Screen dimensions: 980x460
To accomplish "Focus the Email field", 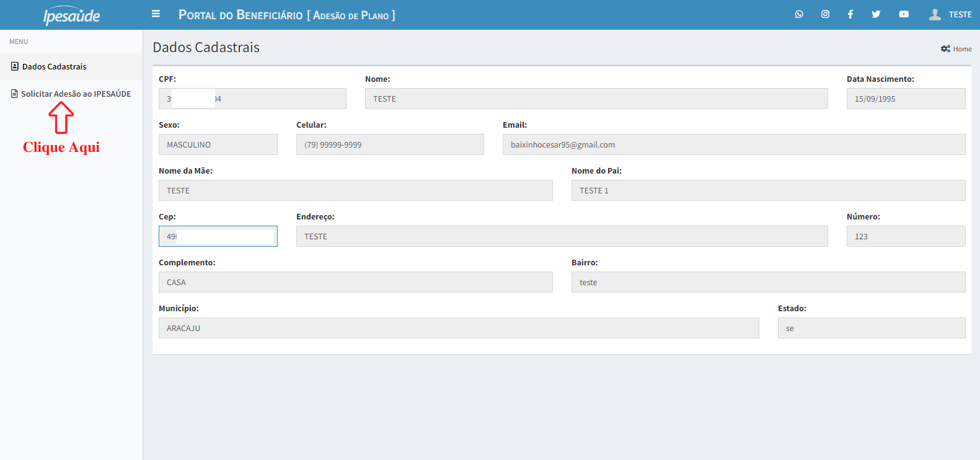I will (733, 144).
